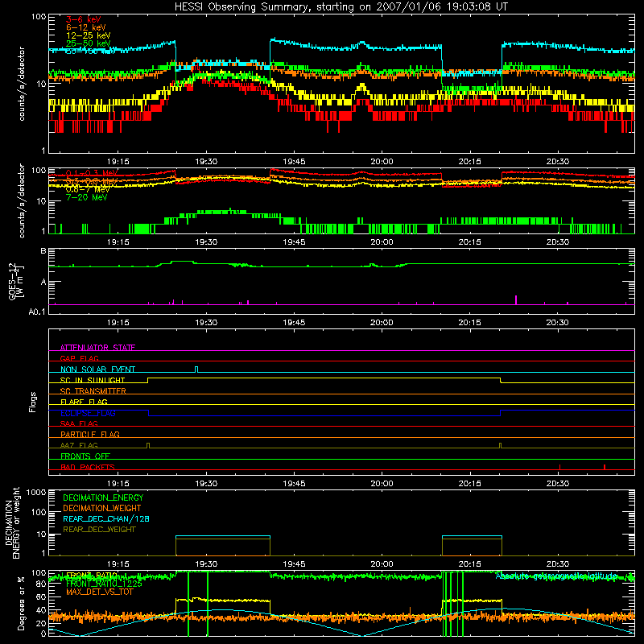Screen dimensions: 644x644
Task: Select the BAD_PACKETS flag label
Action: pos(88,467)
